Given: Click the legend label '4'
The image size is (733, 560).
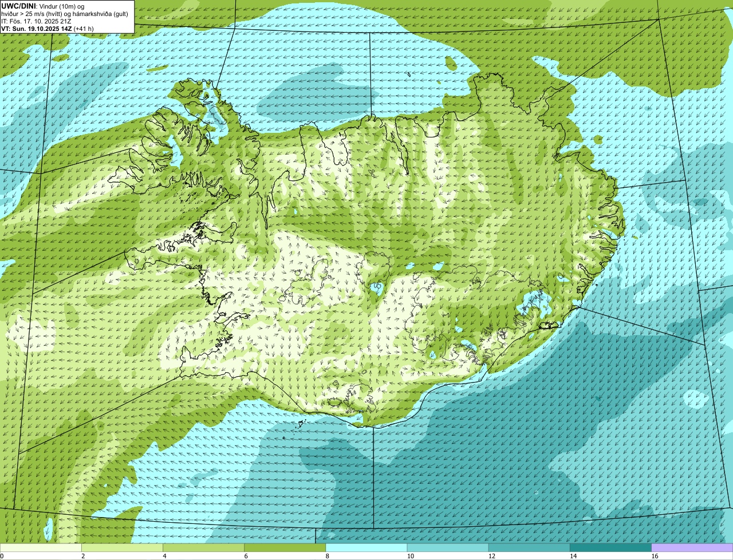Looking at the screenshot, I should (165, 556).
